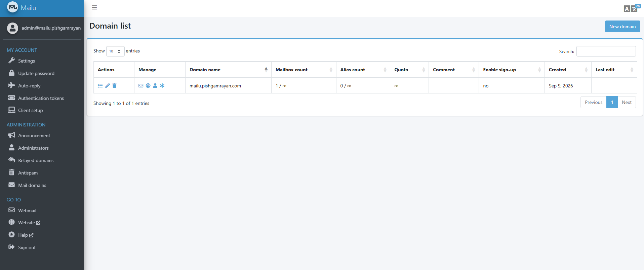Open details for mailu.pishgamrayan.com using list icon
This screenshot has width=644, height=270.
click(x=100, y=86)
